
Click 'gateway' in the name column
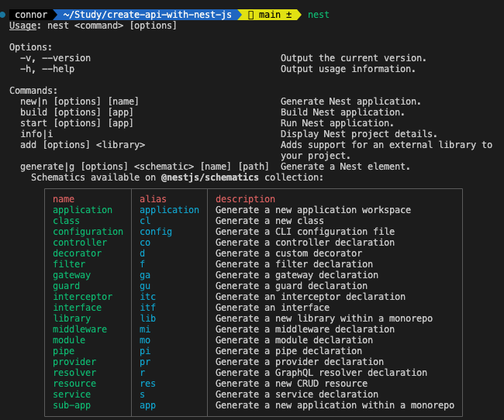pos(71,275)
